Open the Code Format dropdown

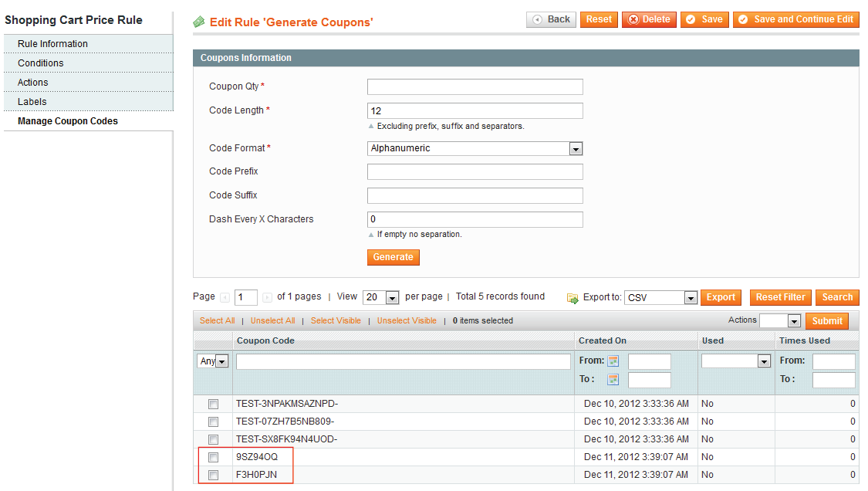pyautogui.click(x=475, y=148)
